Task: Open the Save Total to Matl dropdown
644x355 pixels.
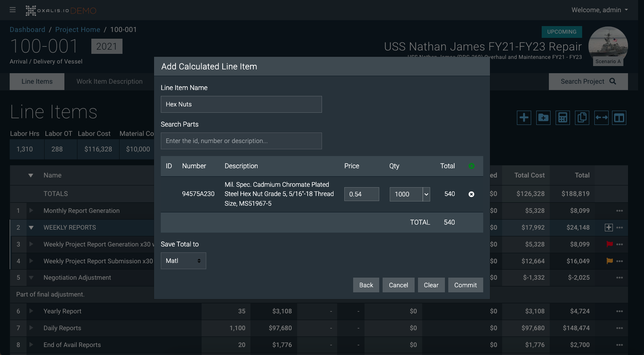Action: click(183, 261)
